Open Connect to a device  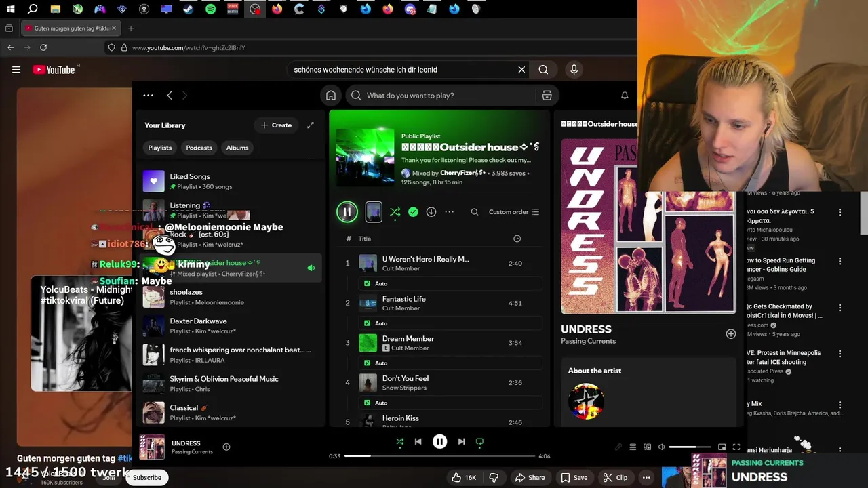[647, 447]
